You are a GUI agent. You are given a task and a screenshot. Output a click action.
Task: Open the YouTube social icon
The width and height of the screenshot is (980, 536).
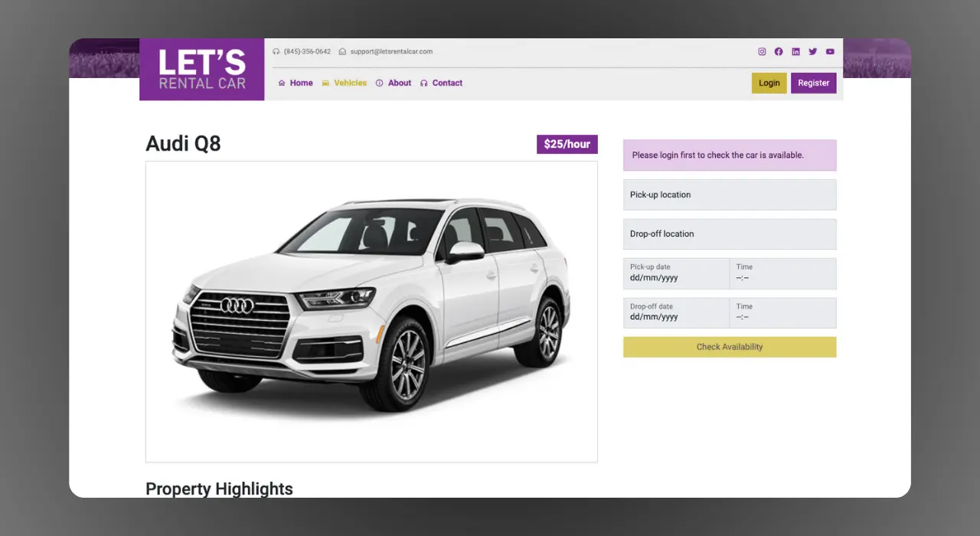(x=830, y=52)
